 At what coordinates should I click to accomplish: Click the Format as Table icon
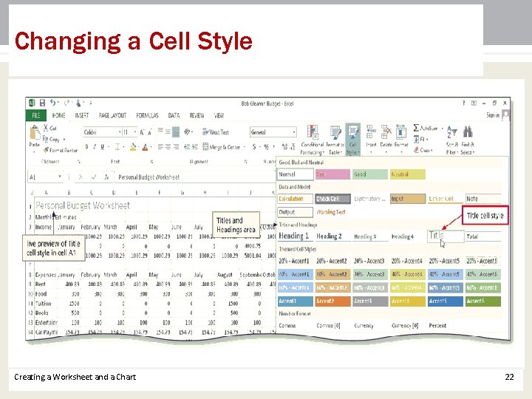click(335, 132)
